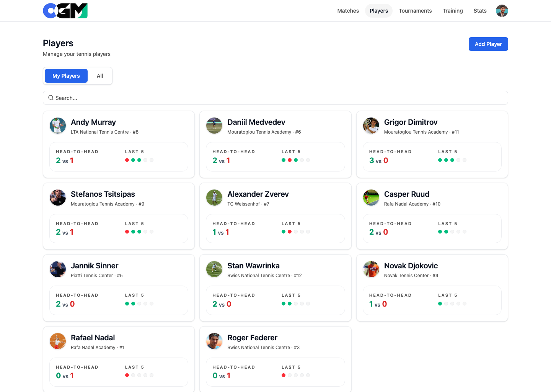View the Stats page
Viewport: 551px width, 392px height.
480,11
